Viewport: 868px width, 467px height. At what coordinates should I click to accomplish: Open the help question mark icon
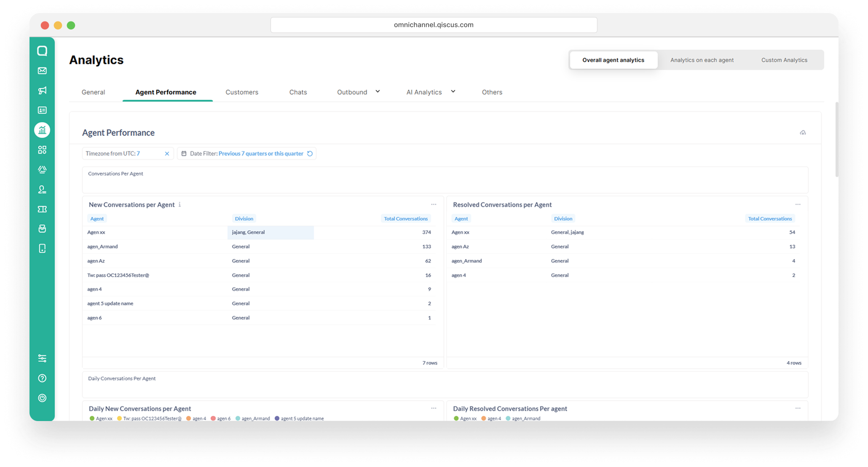click(42, 378)
